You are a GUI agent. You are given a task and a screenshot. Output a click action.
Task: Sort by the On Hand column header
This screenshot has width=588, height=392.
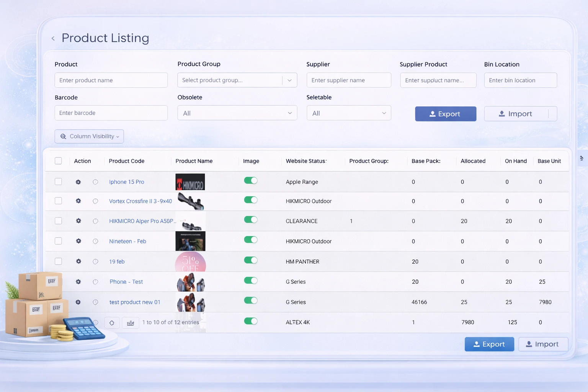pos(515,161)
